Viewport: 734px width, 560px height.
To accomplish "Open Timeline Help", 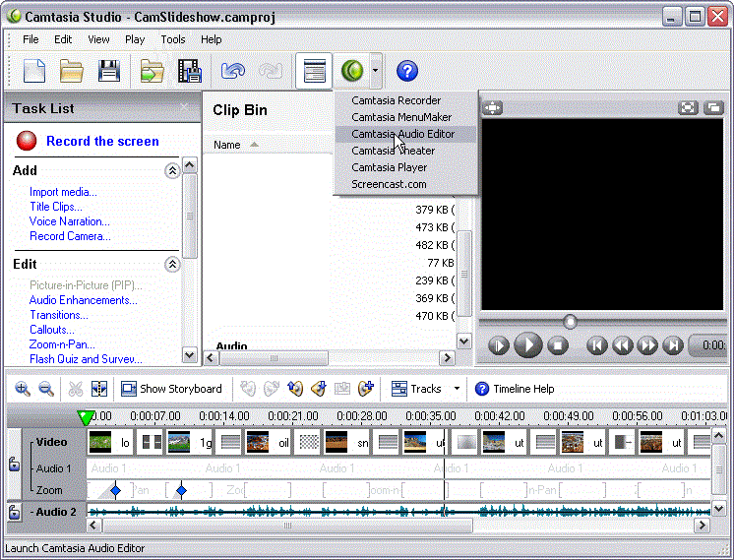I will click(x=515, y=389).
